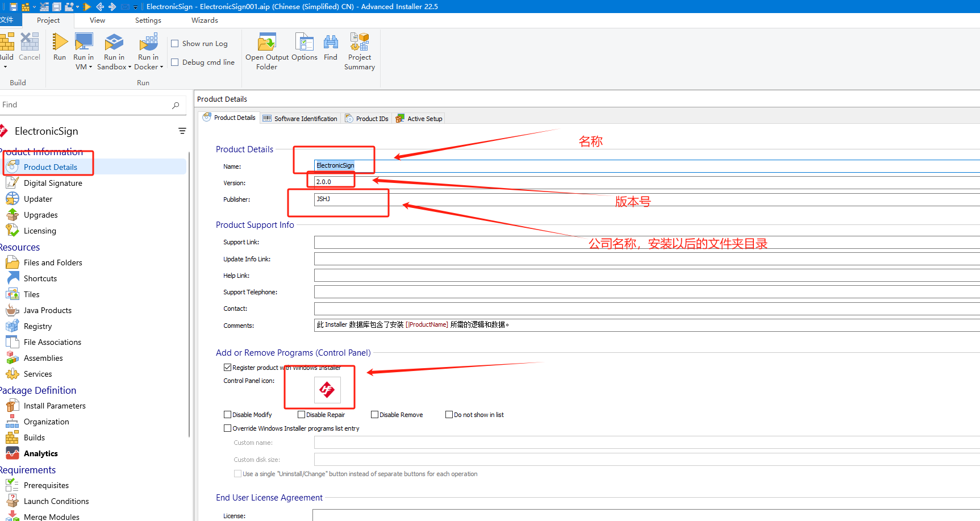Open the Registry page
Screen dimensions: 980x521
coord(37,326)
